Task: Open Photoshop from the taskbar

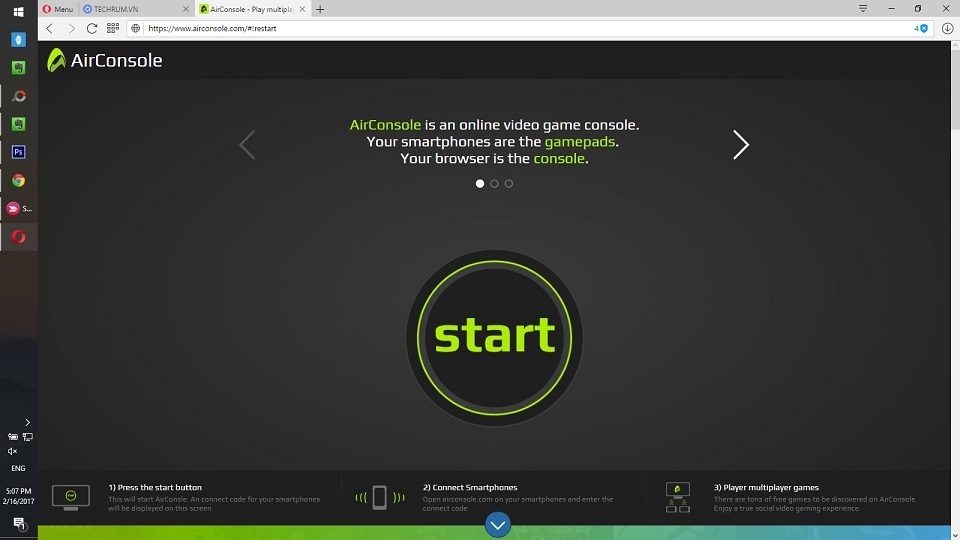Action: click(x=18, y=152)
